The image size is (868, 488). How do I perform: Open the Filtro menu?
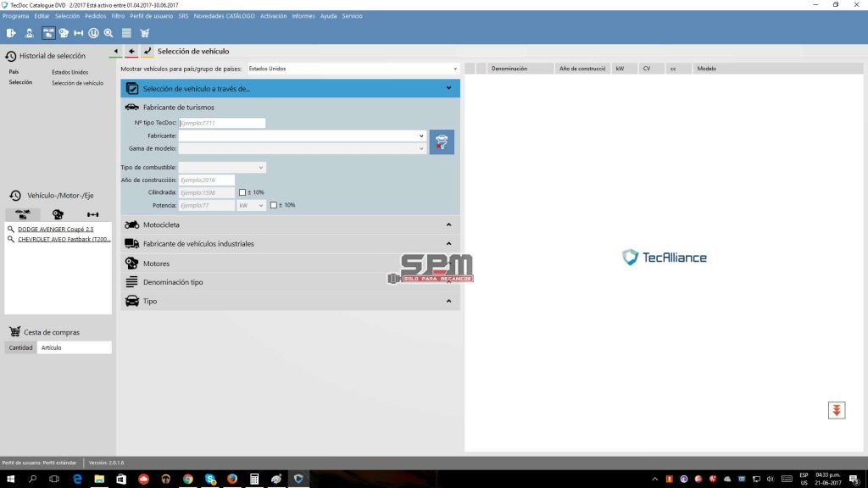(x=118, y=16)
